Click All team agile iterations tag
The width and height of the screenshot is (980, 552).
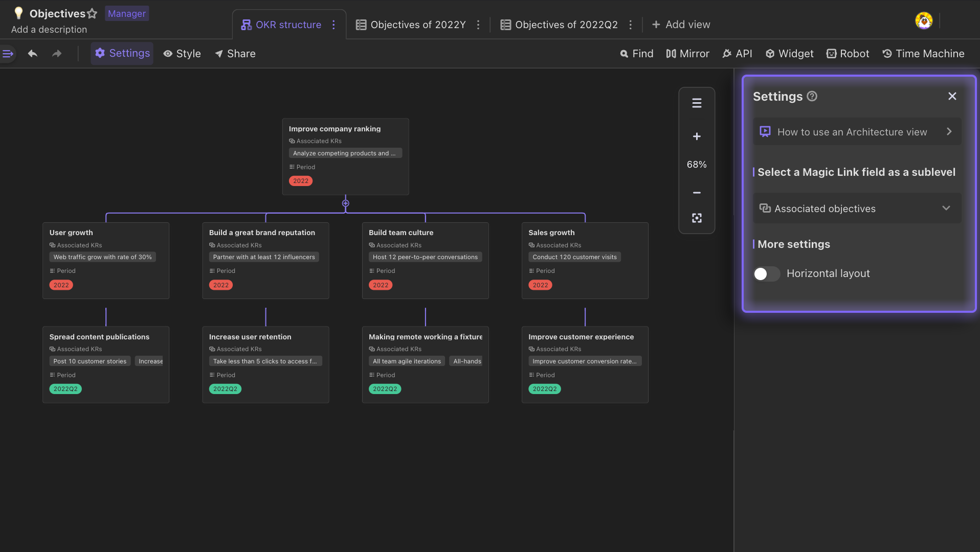[x=407, y=361]
